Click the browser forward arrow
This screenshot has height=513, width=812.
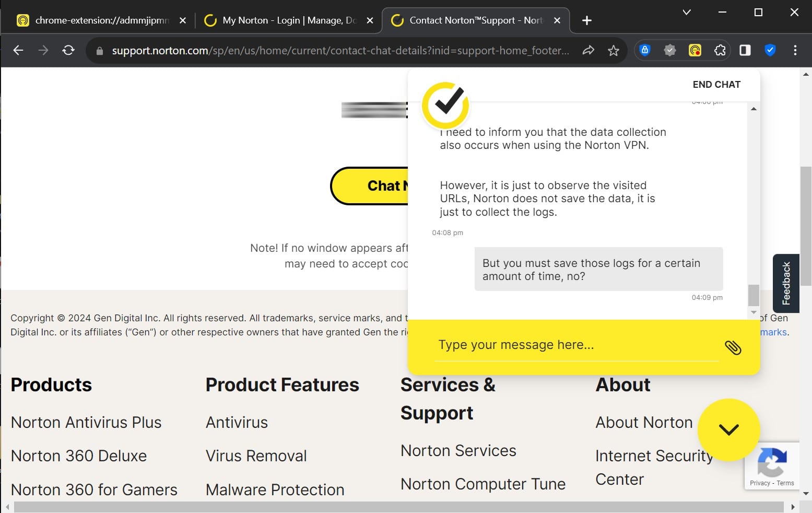[43, 50]
